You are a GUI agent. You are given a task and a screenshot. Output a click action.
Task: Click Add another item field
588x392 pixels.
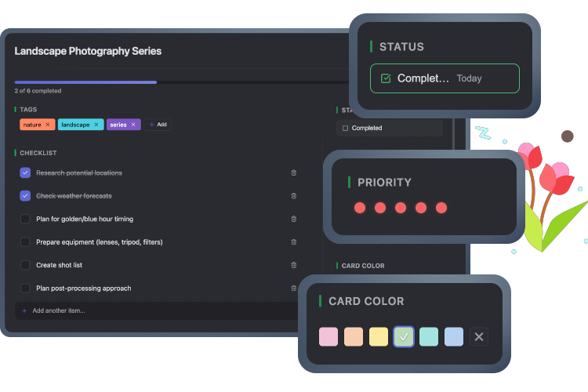(x=157, y=310)
